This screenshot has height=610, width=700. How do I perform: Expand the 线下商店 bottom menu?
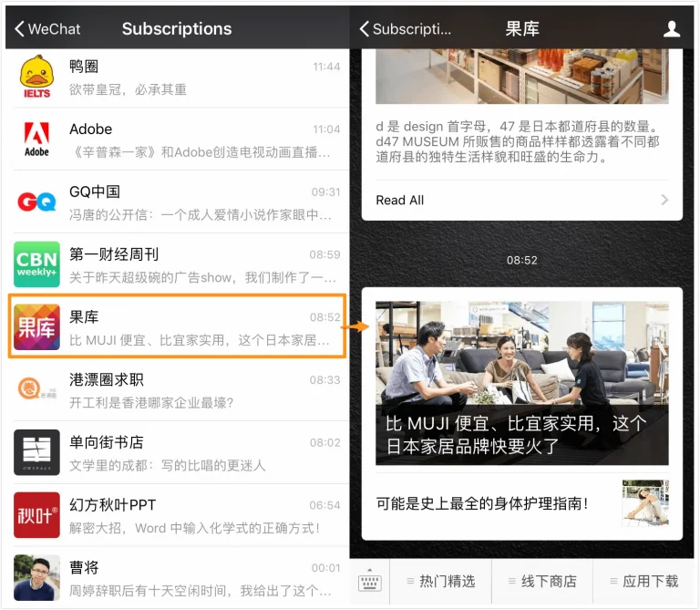pyautogui.click(x=541, y=582)
